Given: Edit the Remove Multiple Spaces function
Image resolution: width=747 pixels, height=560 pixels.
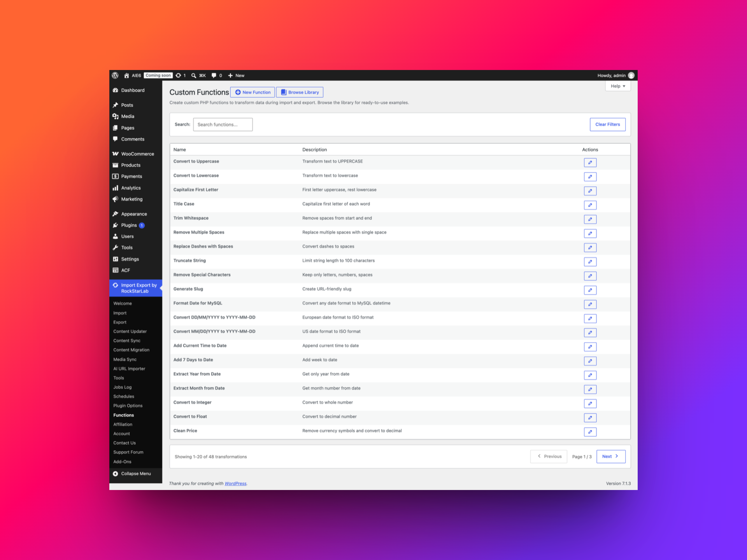Looking at the screenshot, I should 590,233.
